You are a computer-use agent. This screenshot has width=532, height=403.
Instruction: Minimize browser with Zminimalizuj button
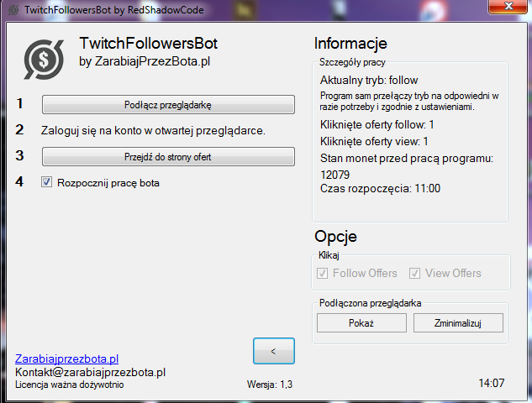tap(458, 322)
